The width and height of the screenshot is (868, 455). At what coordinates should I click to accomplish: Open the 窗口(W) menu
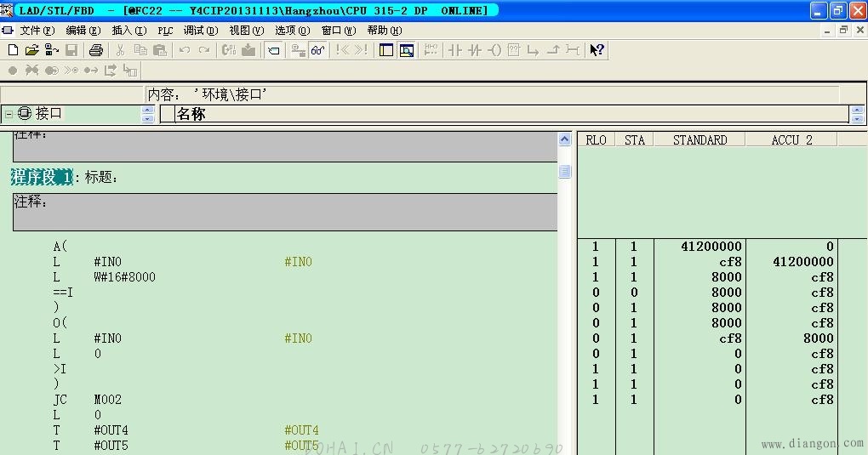pyautogui.click(x=339, y=31)
